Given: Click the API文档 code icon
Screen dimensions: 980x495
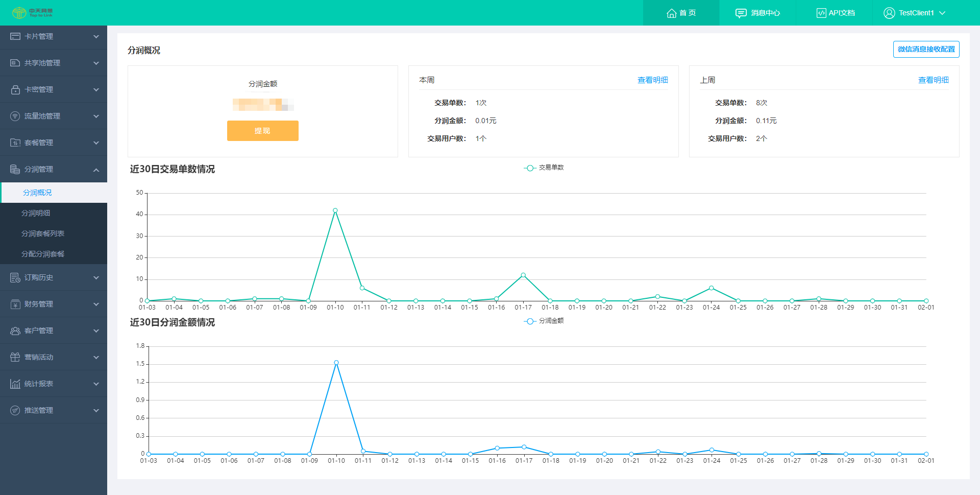Looking at the screenshot, I should coord(821,13).
